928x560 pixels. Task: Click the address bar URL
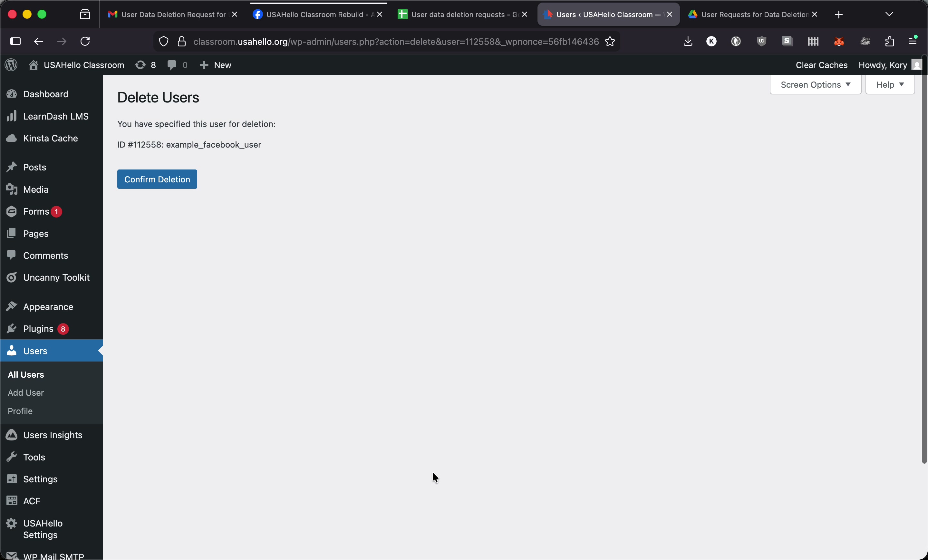[396, 42]
